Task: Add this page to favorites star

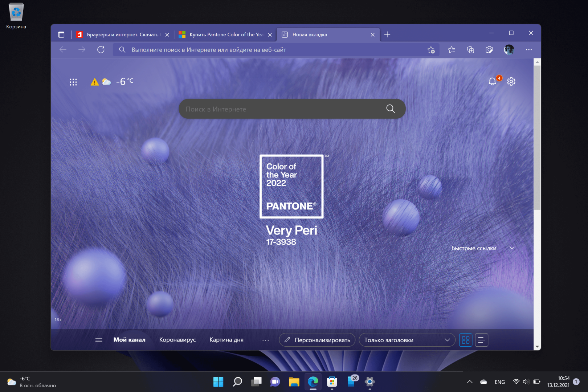Action: (431, 50)
